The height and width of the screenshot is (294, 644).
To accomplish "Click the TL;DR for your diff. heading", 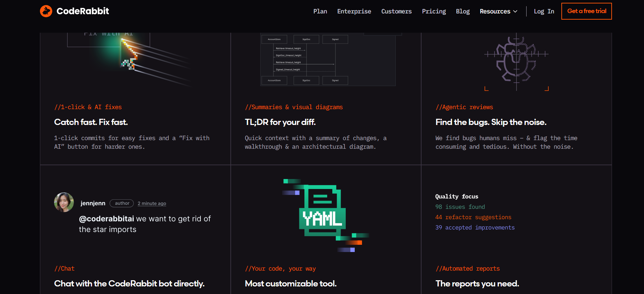I will 280,122.
